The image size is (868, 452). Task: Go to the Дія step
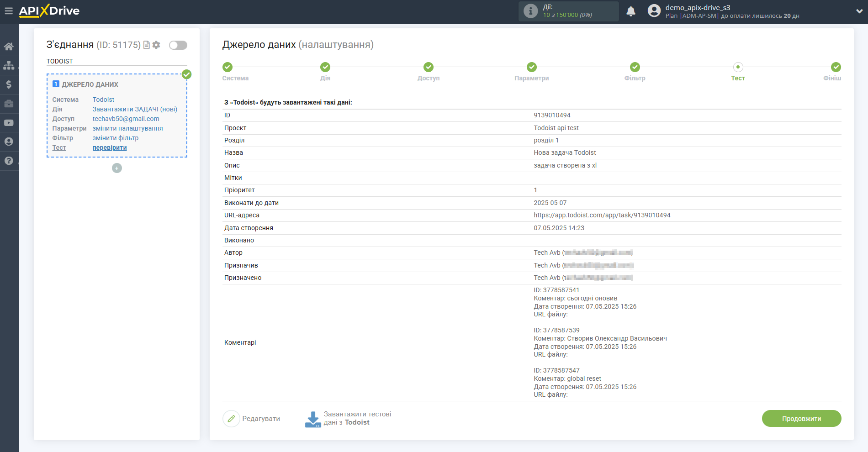325,72
